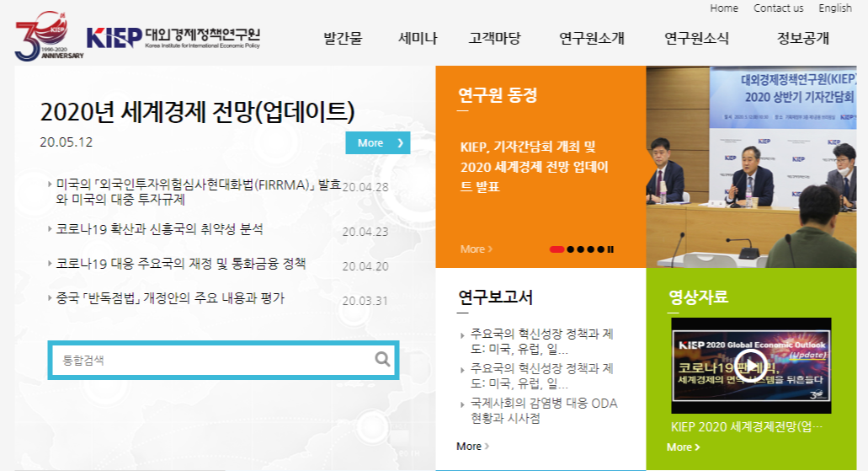The width and height of the screenshot is (868, 471).
Task: Open 국제사회의 감염병 대응 ODA report
Action: point(544,410)
